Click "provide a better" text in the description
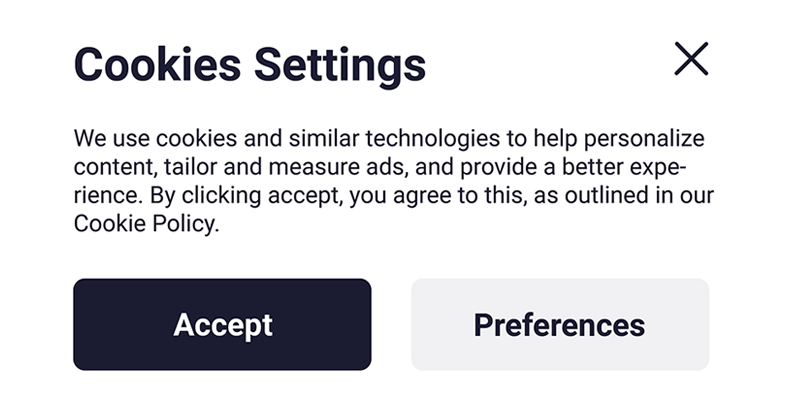This screenshot has width=787, height=410. [x=521, y=167]
